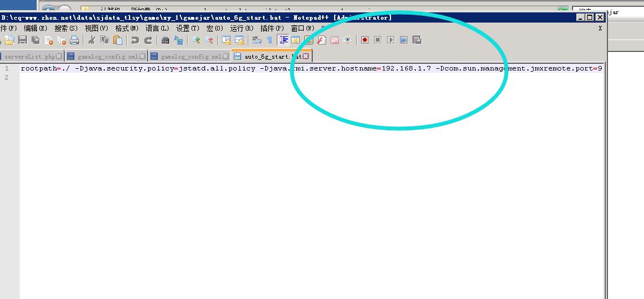
Task: Click the Save file toolbar icon
Action: coord(23,40)
